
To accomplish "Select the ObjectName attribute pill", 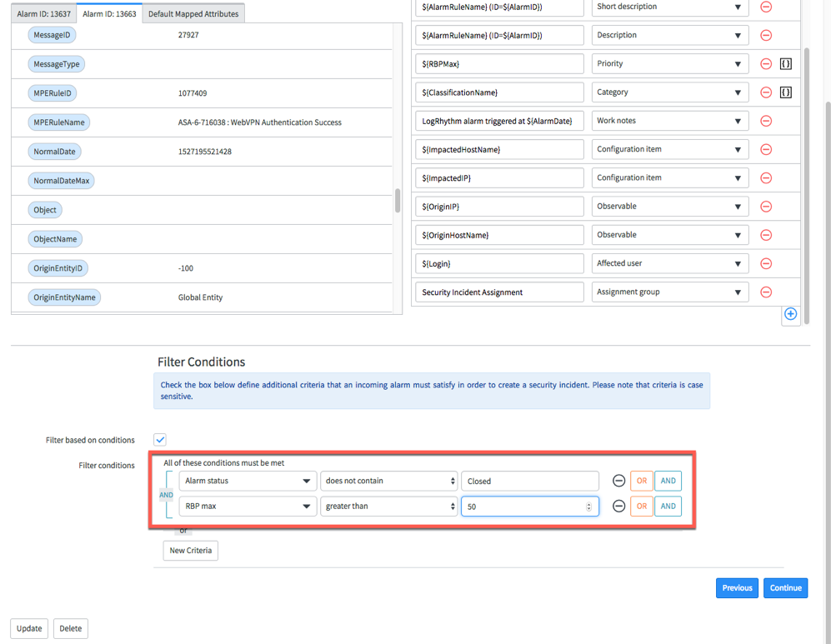I will click(55, 239).
